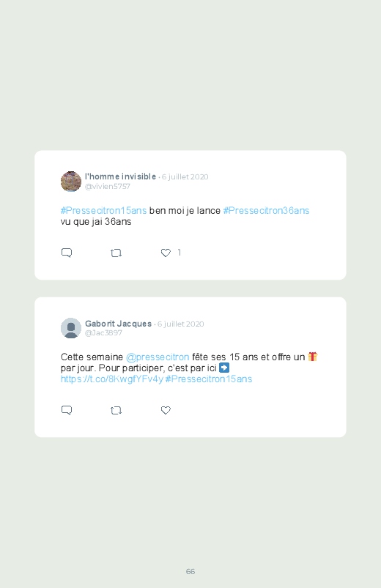The width and height of the screenshot is (381, 588).
Task: Like the Gaborit Jacques tweet
Action: coord(166,411)
